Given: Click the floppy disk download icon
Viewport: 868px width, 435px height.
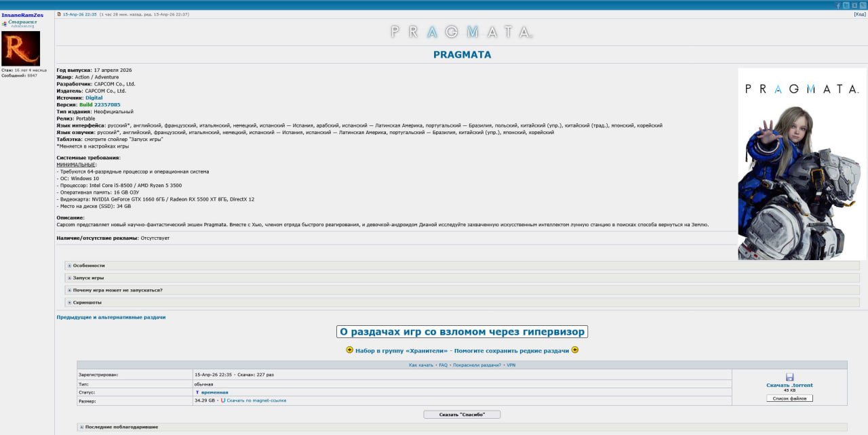Looking at the screenshot, I should (x=789, y=377).
